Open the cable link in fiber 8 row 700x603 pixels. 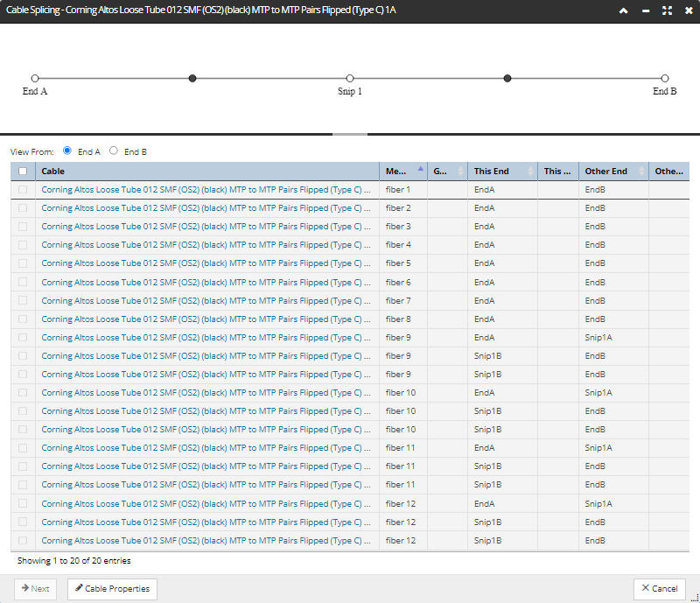click(x=206, y=319)
